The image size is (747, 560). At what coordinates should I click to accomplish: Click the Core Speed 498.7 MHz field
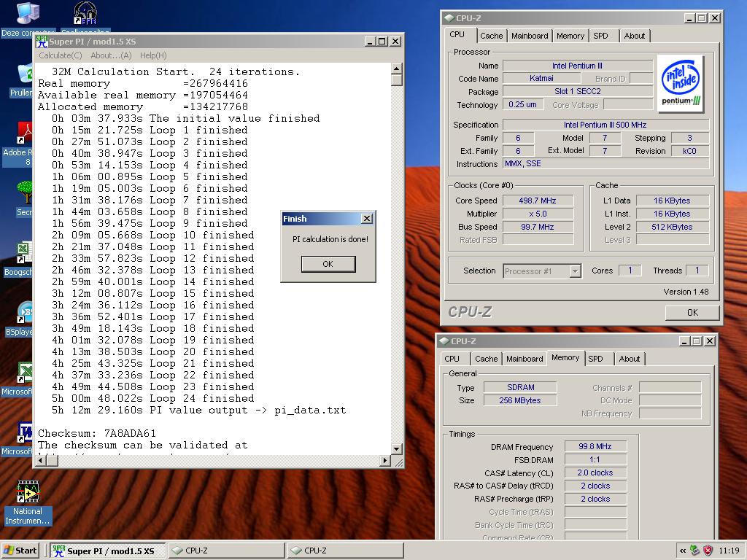pos(538,201)
